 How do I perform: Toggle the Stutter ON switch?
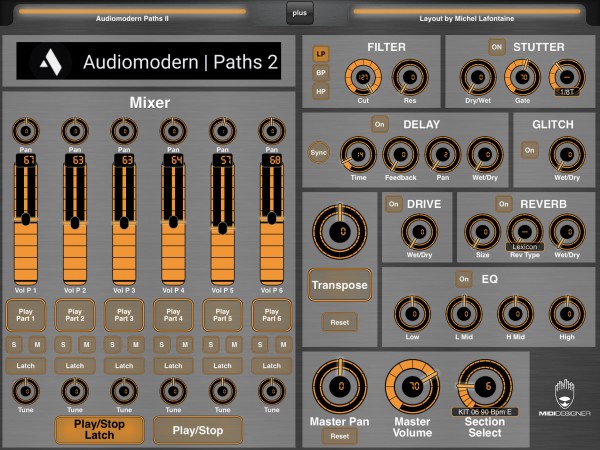(x=496, y=47)
